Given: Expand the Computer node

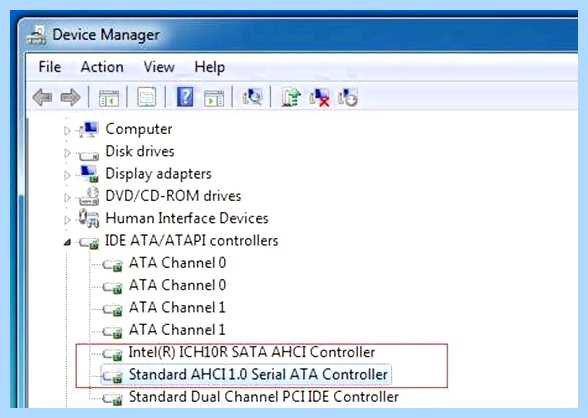Looking at the screenshot, I should (x=67, y=130).
